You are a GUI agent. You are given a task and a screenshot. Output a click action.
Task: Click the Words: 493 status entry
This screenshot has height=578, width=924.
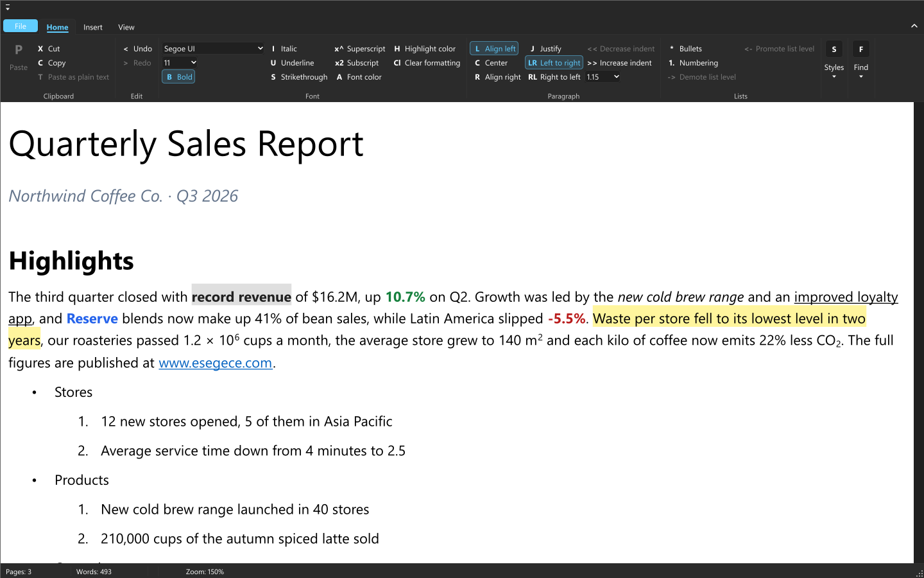click(x=94, y=572)
